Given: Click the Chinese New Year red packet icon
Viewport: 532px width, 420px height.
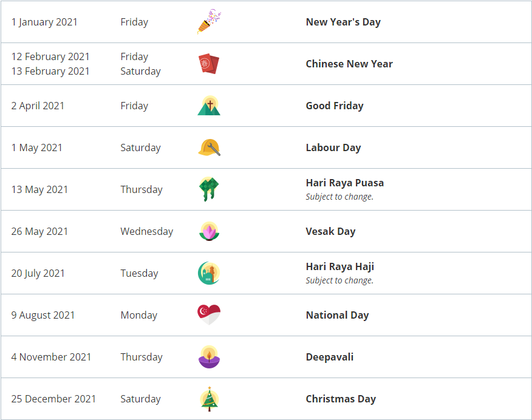Looking at the screenshot, I should (x=209, y=64).
